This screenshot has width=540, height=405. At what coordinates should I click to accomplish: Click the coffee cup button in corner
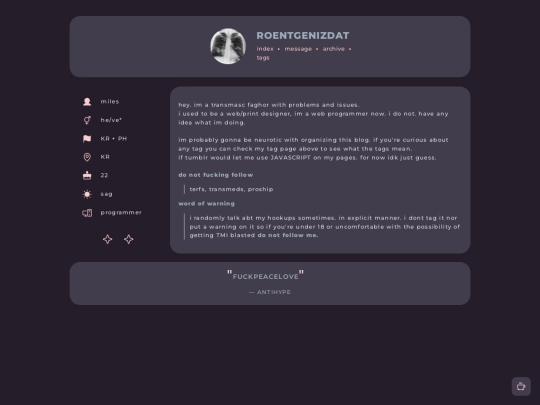click(x=521, y=386)
